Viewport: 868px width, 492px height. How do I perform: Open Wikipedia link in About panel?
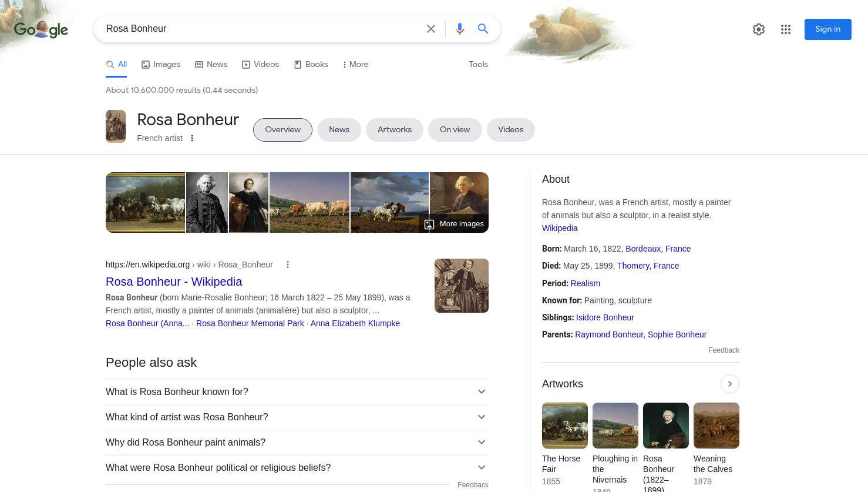(560, 228)
